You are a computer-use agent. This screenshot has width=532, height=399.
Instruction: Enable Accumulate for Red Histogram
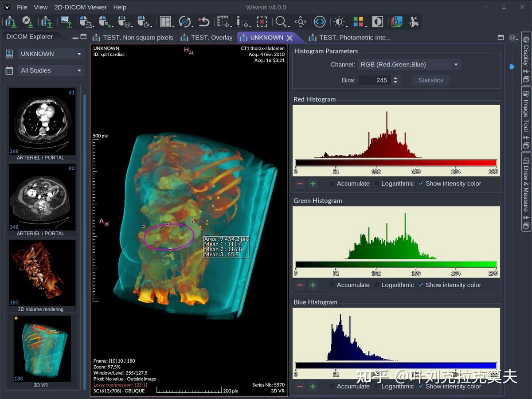pyautogui.click(x=332, y=184)
